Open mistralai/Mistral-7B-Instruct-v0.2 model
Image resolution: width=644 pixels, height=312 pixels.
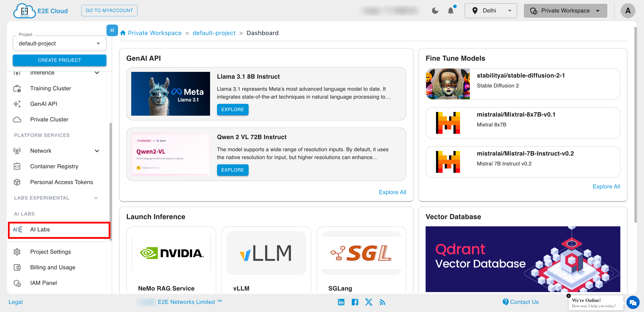tap(523, 162)
